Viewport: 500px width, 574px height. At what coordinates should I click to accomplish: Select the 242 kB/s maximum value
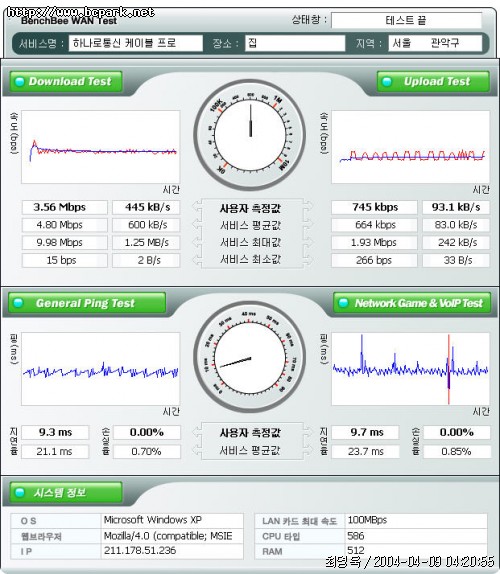click(x=456, y=242)
